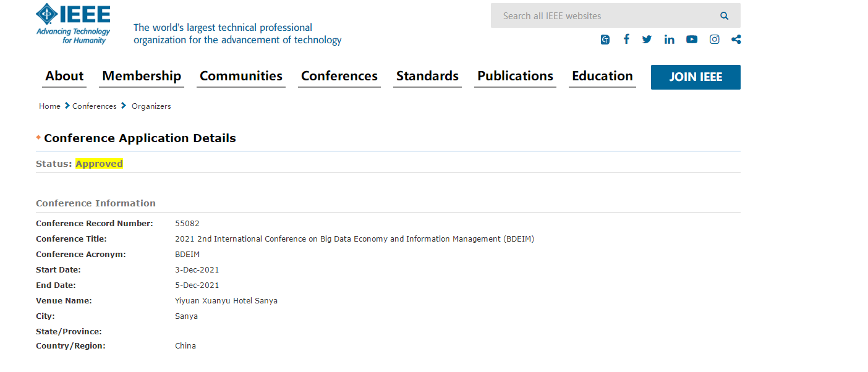This screenshot has height=372, width=868.
Task: Click the Conference Application Details heading
Action: pos(140,138)
